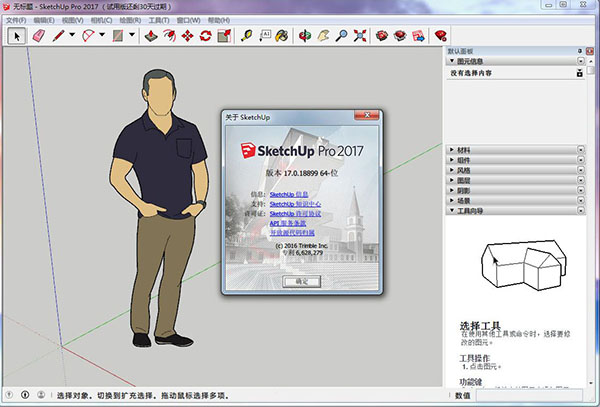Open the Extension Manager icon
The width and height of the screenshot is (600, 407).
click(441, 36)
